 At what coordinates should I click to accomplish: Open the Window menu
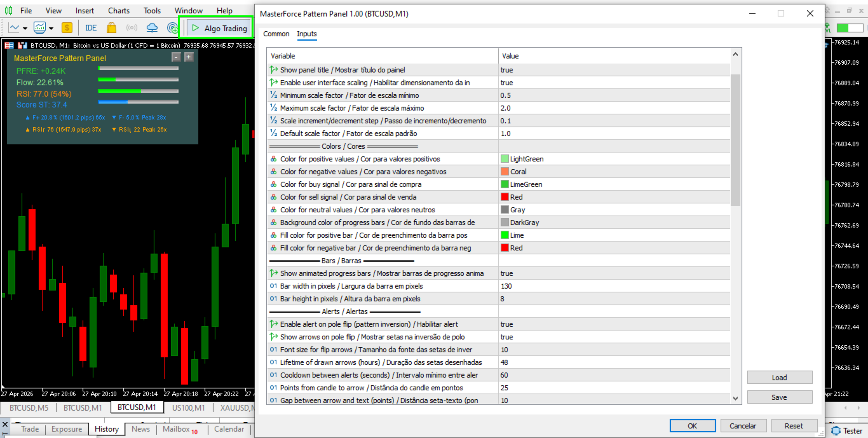[x=189, y=11]
